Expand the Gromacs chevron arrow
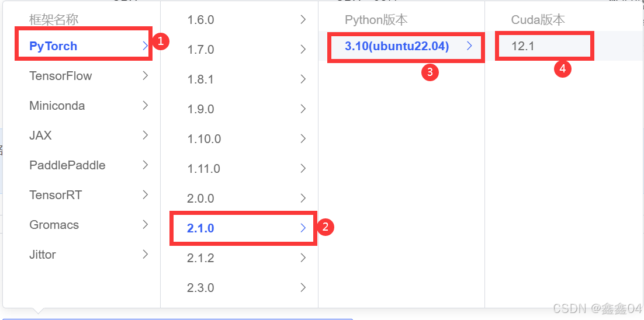This screenshot has height=320, width=644. coord(145,225)
